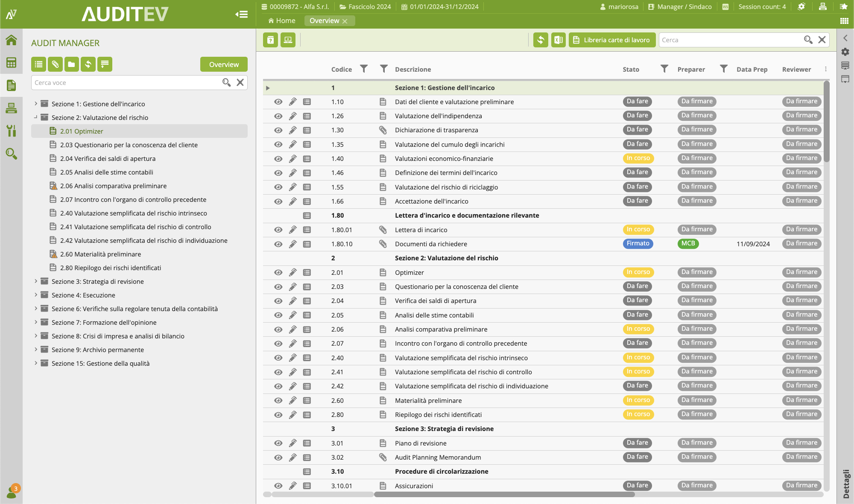Click the help document button in main toolbar
Screen dimensions: 854x504
point(270,40)
